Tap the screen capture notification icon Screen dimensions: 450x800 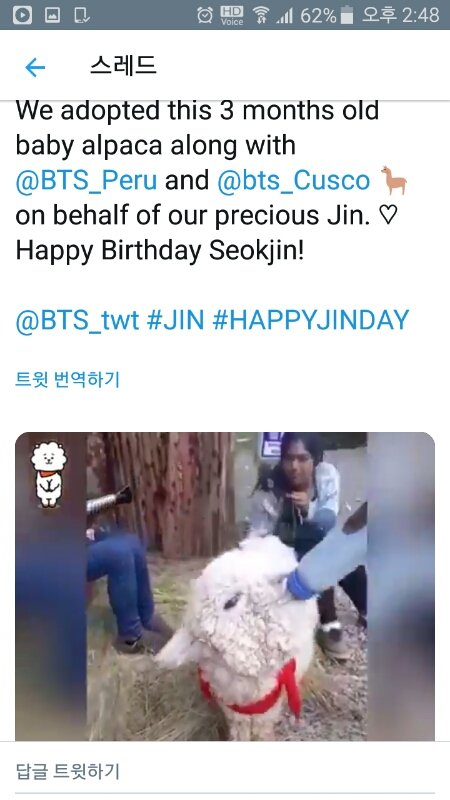pyautogui.click(x=82, y=15)
